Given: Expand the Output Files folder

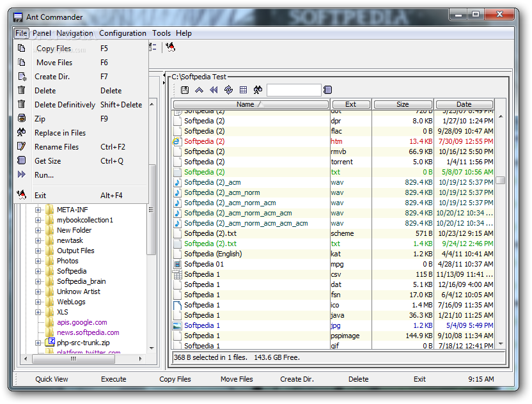Looking at the screenshot, I should click(x=38, y=251).
